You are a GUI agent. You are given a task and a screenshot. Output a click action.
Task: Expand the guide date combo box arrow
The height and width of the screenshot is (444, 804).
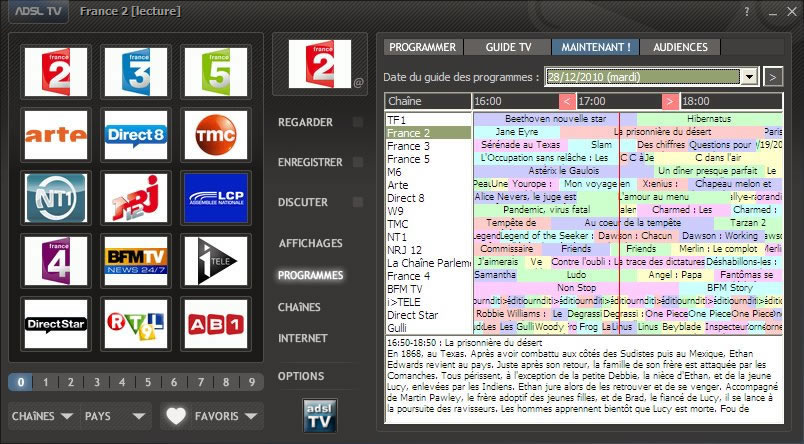coord(750,77)
